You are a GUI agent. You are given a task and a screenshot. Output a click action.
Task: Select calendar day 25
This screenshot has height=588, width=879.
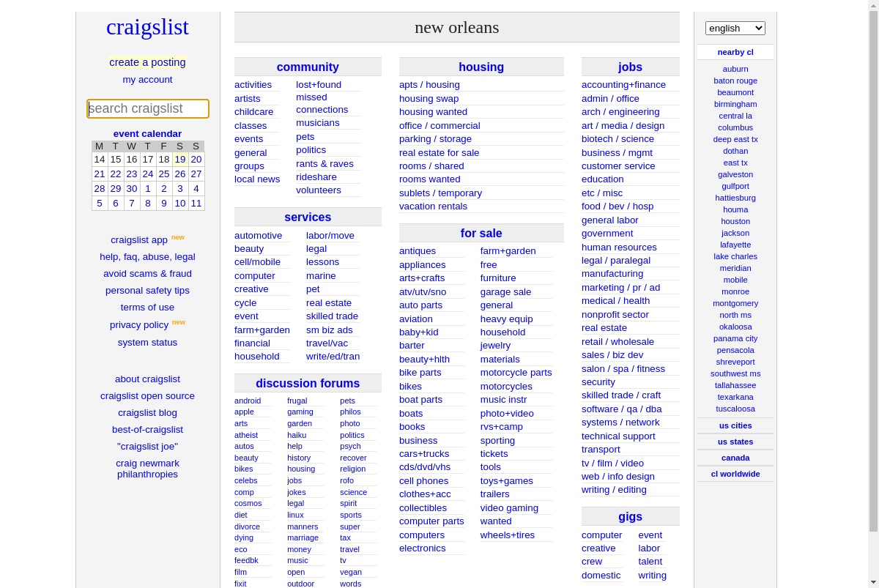[x=163, y=174]
